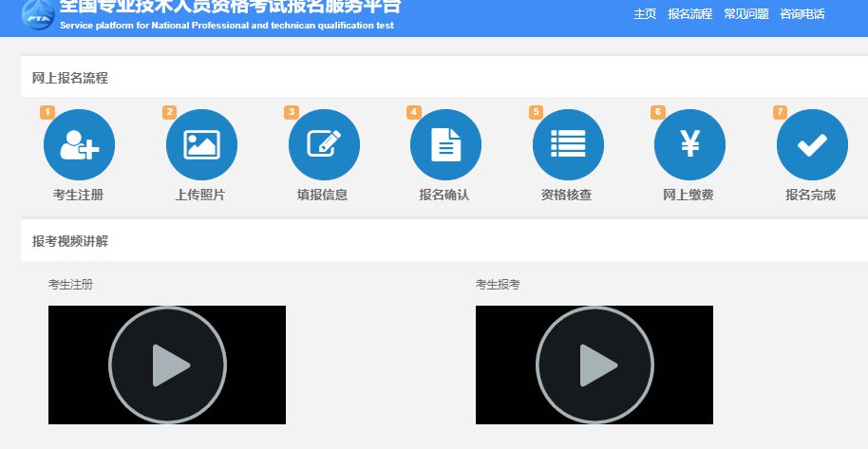Select the 网上缴费 yuan icon

click(x=689, y=144)
